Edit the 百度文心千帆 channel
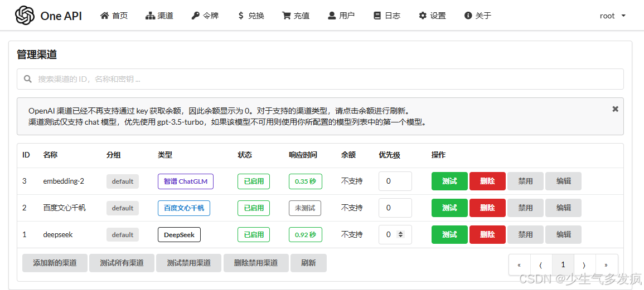 [x=564, y=208]
